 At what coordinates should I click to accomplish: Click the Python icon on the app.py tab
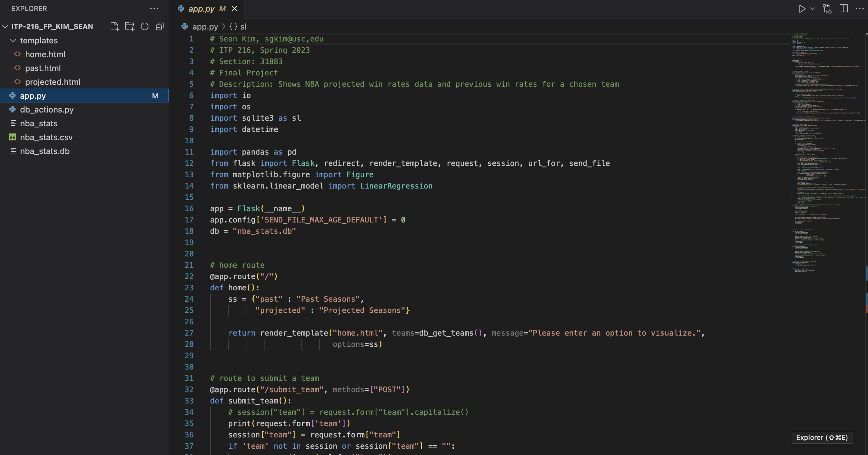[181, 8]
